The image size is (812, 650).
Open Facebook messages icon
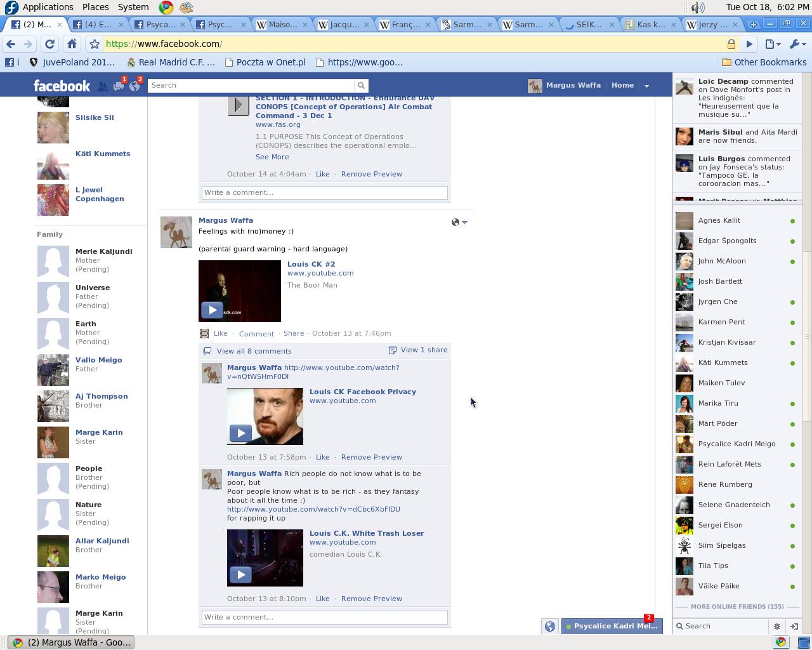coord(119,86)
